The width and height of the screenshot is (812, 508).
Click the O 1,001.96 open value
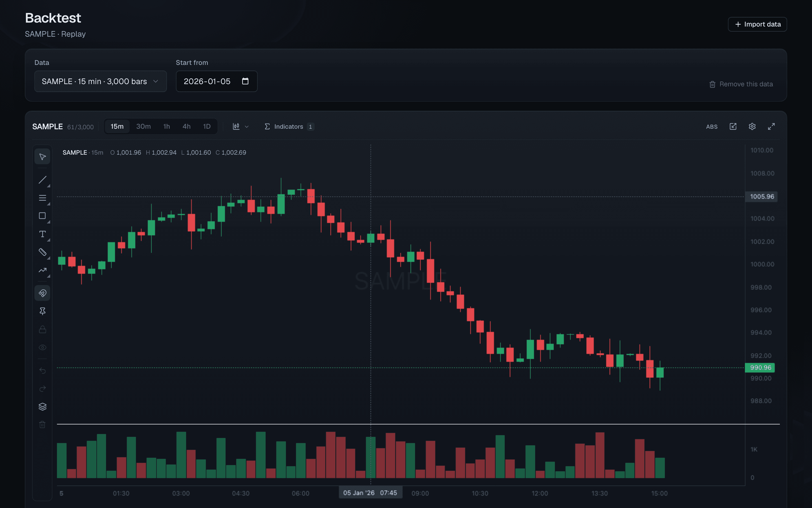pyautogui.click(x=126, y=152)
